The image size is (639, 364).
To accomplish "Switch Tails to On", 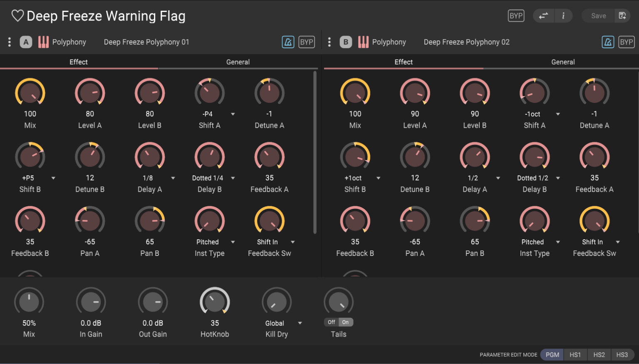I will click(346, 322).
